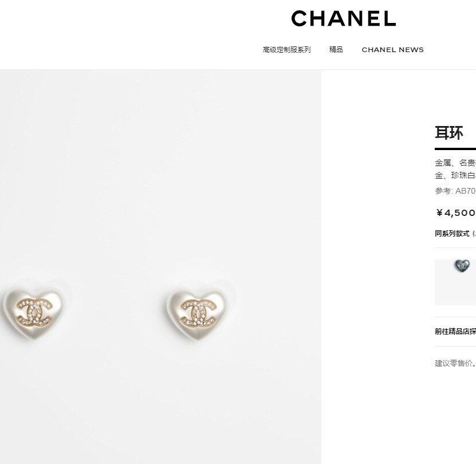Click the product description starting 金属、名贵

coord(455,163)
